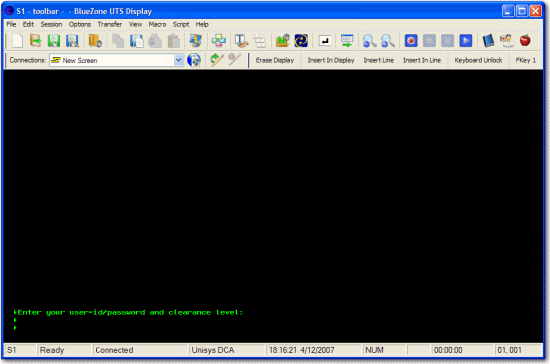
Task: Click the Insert In Line button
Action: click(x=422, y=60)
